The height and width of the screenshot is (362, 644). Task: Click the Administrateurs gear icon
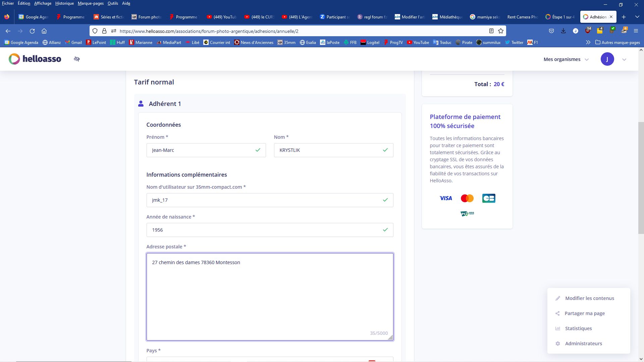point(558,344)
